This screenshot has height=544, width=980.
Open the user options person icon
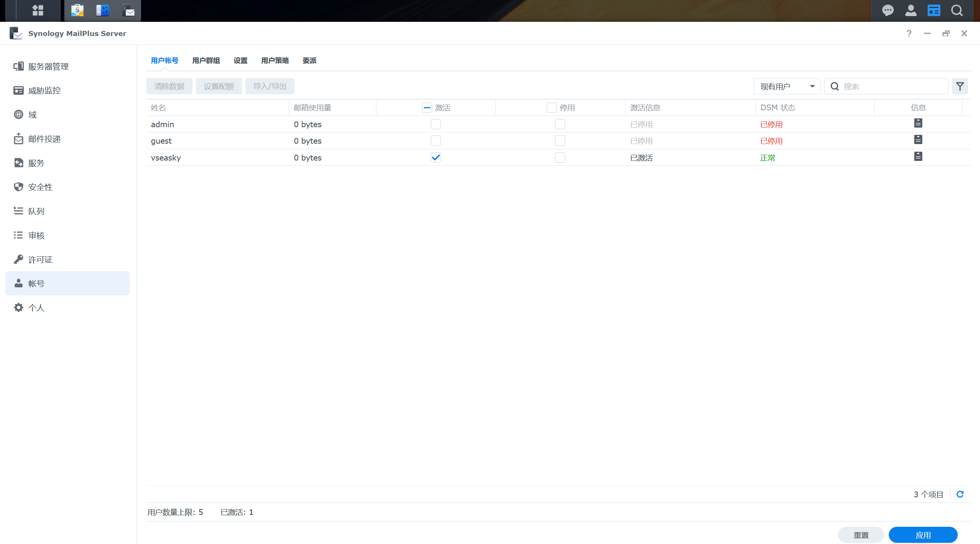pos(911,10)
